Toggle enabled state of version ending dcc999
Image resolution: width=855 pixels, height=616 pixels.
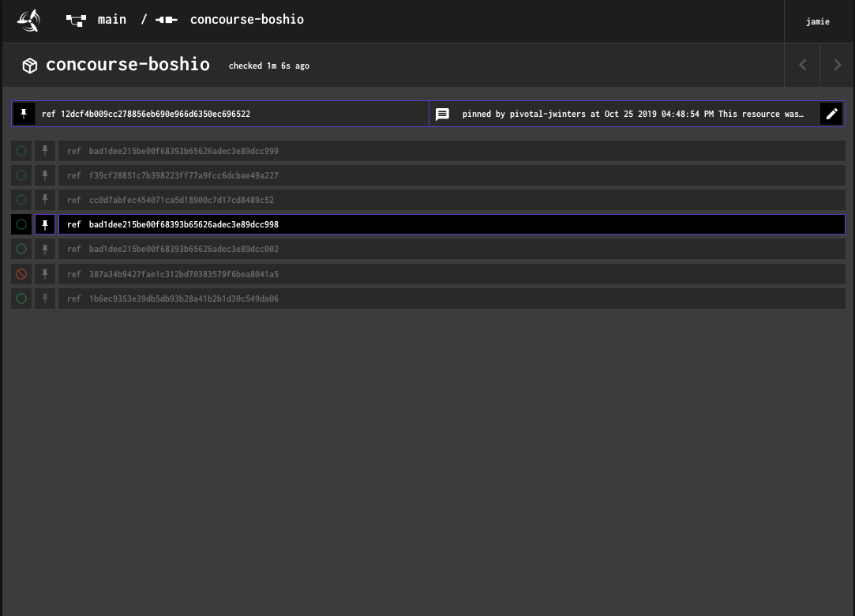pyautogui.click(x=21, y=151)
